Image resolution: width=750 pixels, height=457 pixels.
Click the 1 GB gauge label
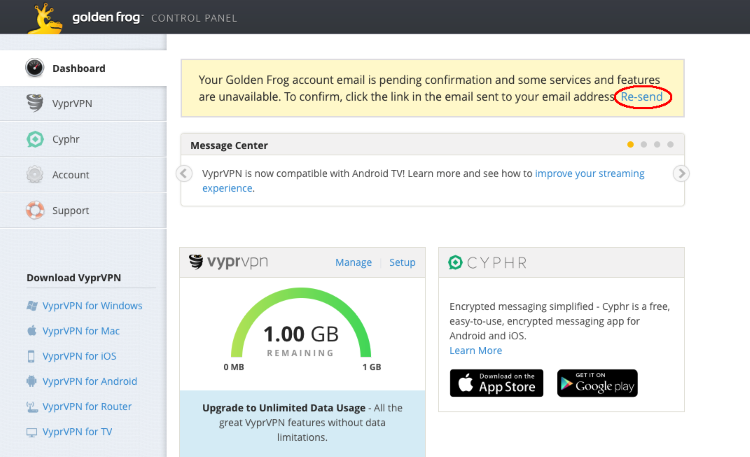coord(372,367)
